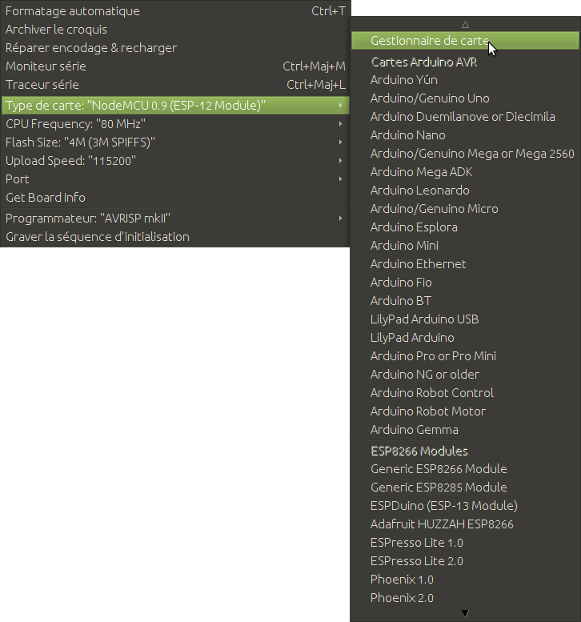This screenshot has height=622, width=581.
Task: Select Arduino Leonardo board
Action: pyautogui.click(x=465, y=190)
